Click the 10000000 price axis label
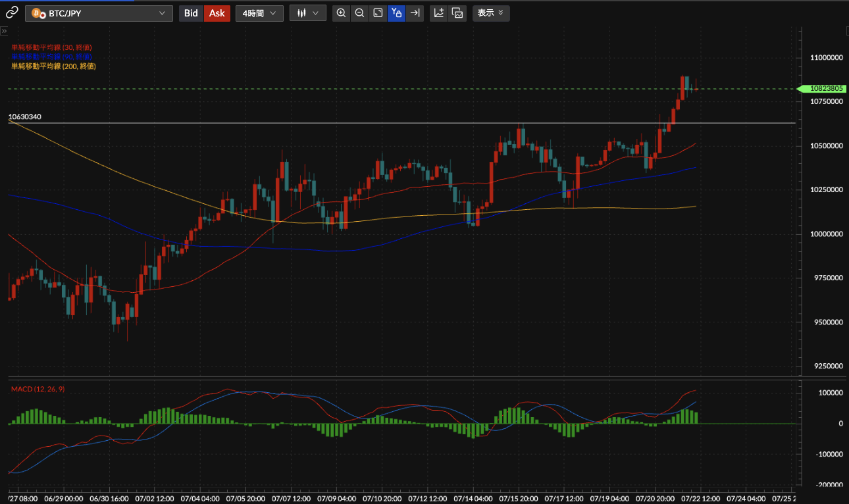849x504 pixels. [x=827, y=234]
